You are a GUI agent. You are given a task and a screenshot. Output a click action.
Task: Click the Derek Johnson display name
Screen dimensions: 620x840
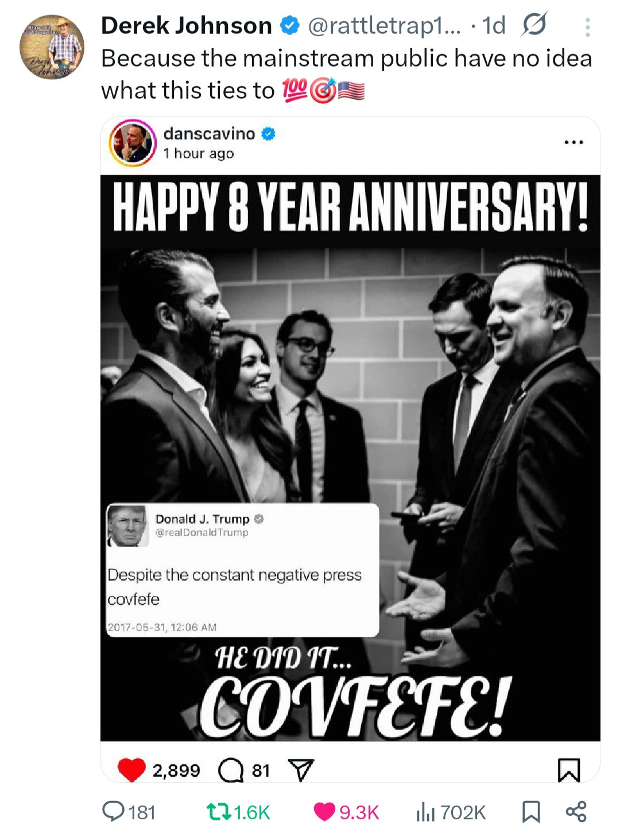(186, 26)
